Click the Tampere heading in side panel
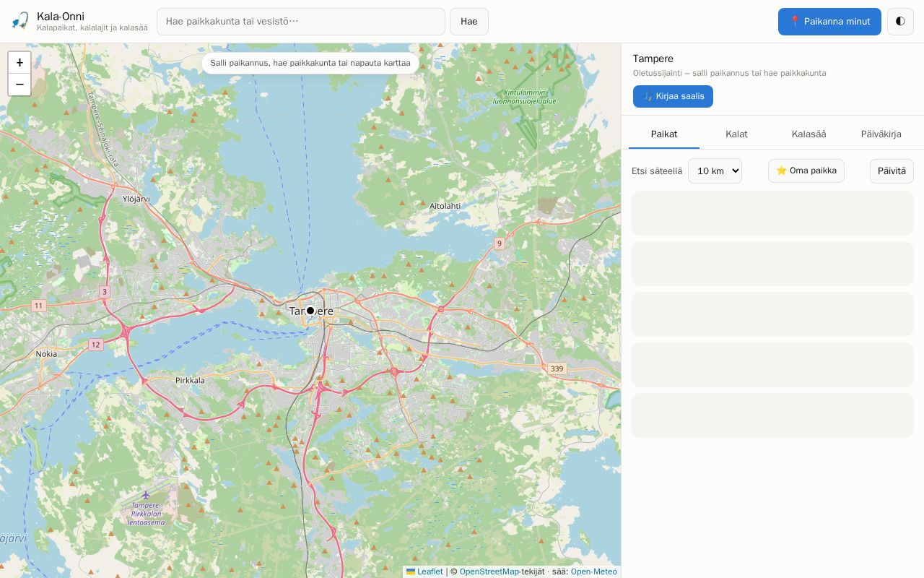 (653, 59)
